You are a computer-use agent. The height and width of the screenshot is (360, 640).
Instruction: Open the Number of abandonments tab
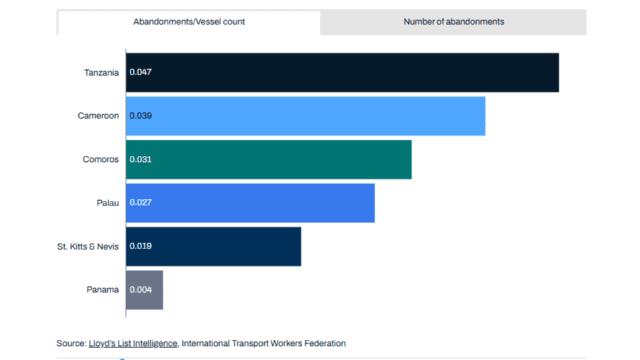point(453,22)
